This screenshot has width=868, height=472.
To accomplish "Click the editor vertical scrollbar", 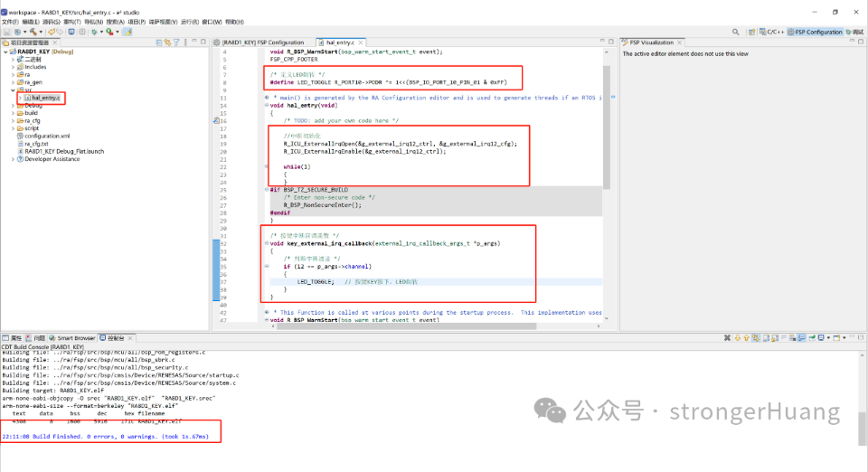I will click(606, 127).
